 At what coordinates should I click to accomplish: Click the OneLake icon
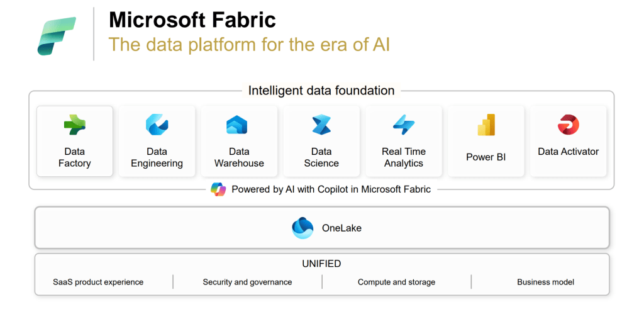(x=303, y=228)
